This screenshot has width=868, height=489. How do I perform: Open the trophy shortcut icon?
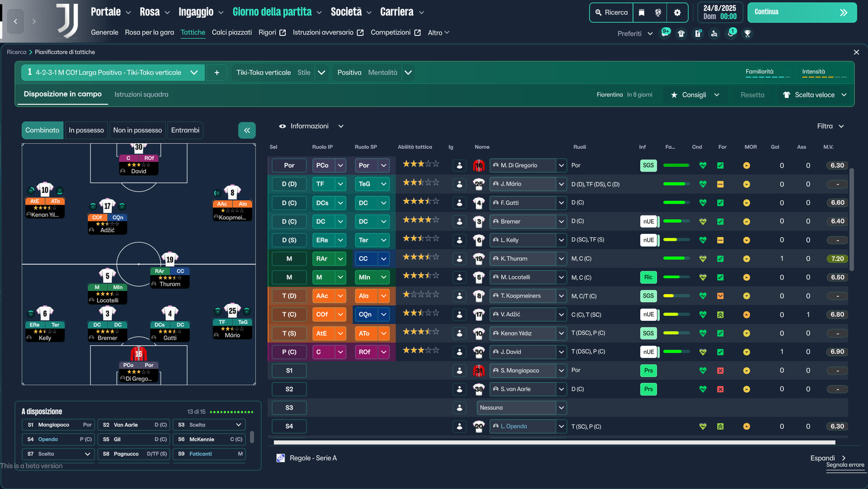(748, 34)
